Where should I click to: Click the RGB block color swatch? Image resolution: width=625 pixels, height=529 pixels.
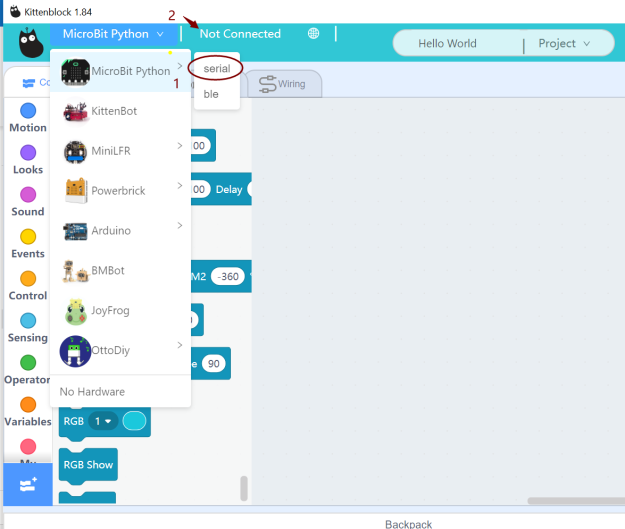click(x=134, y=422)
